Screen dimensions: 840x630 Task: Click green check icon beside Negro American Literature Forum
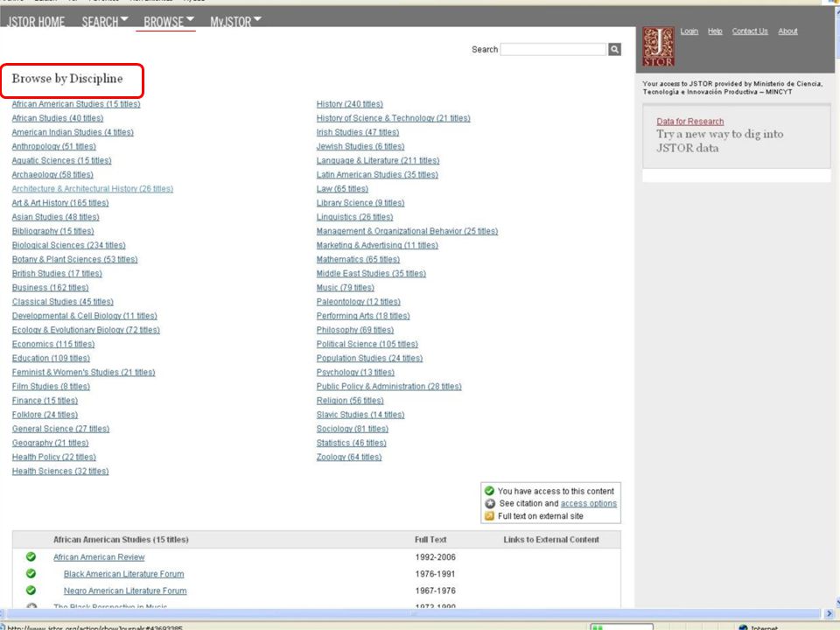point(31,591)
